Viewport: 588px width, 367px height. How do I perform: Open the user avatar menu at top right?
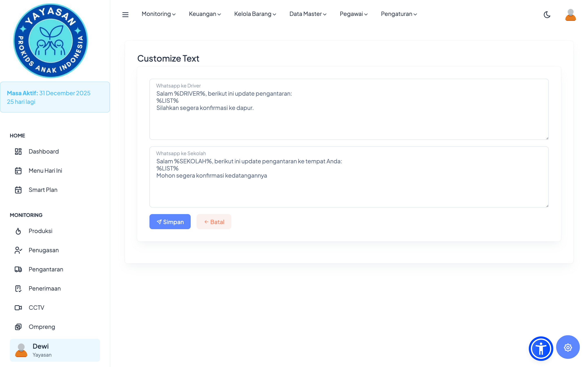pos(570,14)
